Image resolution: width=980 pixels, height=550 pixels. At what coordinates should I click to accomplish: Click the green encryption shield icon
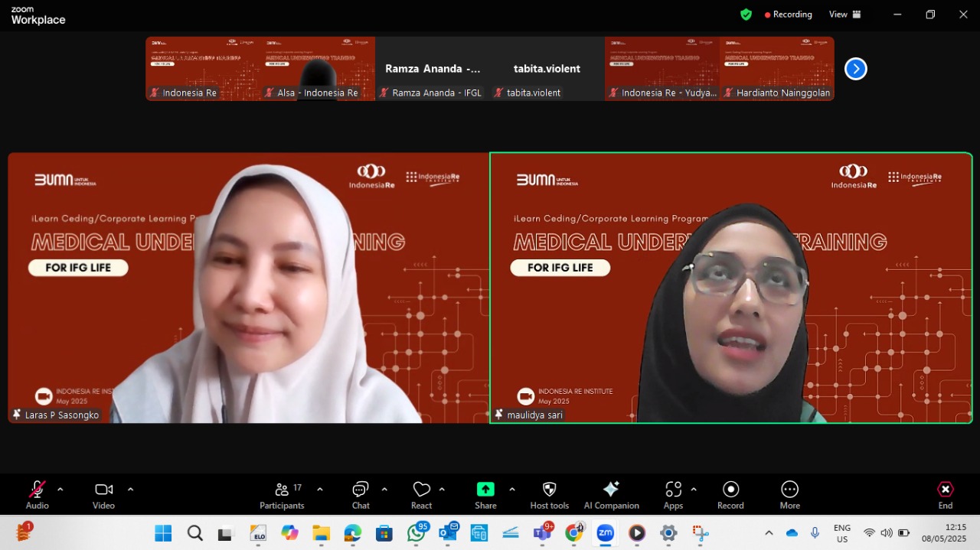tap(746, 15)
